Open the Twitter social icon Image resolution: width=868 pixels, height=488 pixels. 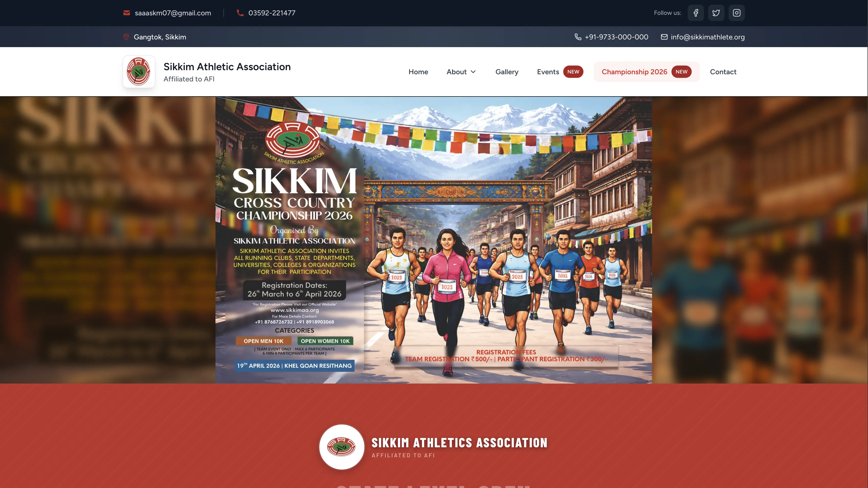(x=716, y=13)
